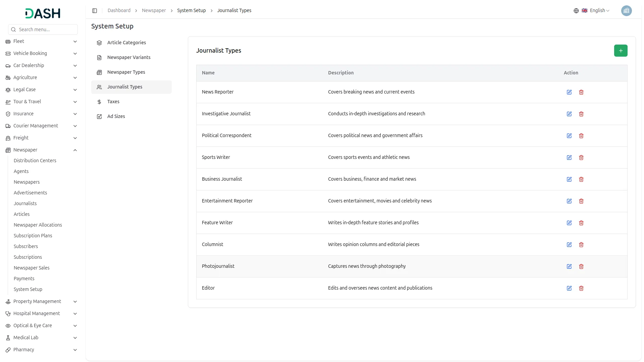Toggle the sidebar collapse icon
644x362 pixels.
point(95,11)
